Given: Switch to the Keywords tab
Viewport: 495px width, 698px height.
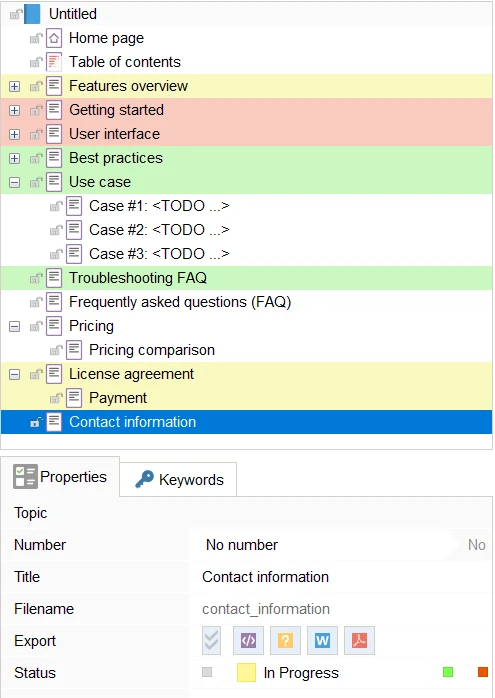Looking at the screenshot, I should (179, 479).
